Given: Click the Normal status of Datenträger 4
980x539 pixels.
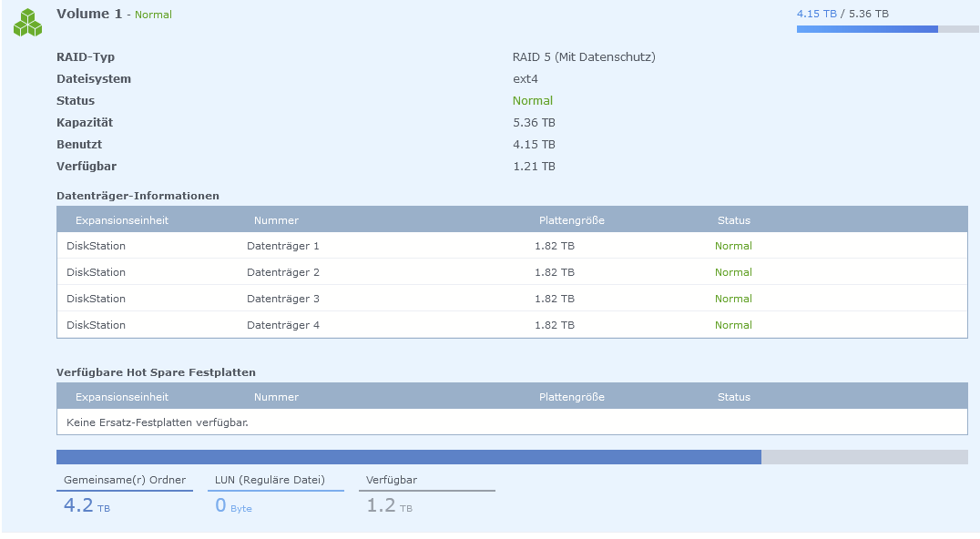Looking at the screenshot, I should pos(733,325).
